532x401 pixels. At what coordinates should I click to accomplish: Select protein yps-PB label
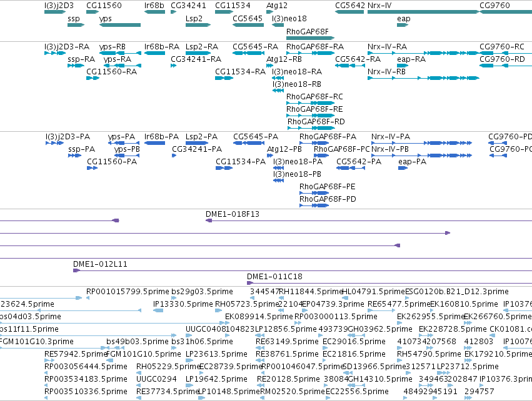tap(127, 149)
